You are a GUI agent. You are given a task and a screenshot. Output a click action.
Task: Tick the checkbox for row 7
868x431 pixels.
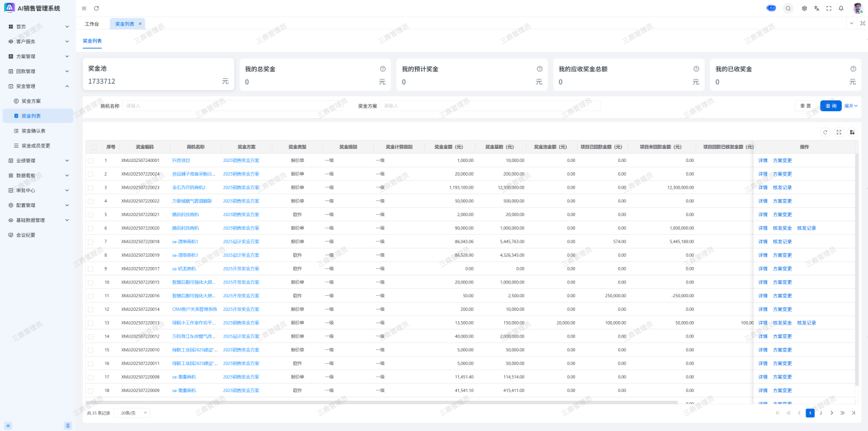tap(91, 242)
